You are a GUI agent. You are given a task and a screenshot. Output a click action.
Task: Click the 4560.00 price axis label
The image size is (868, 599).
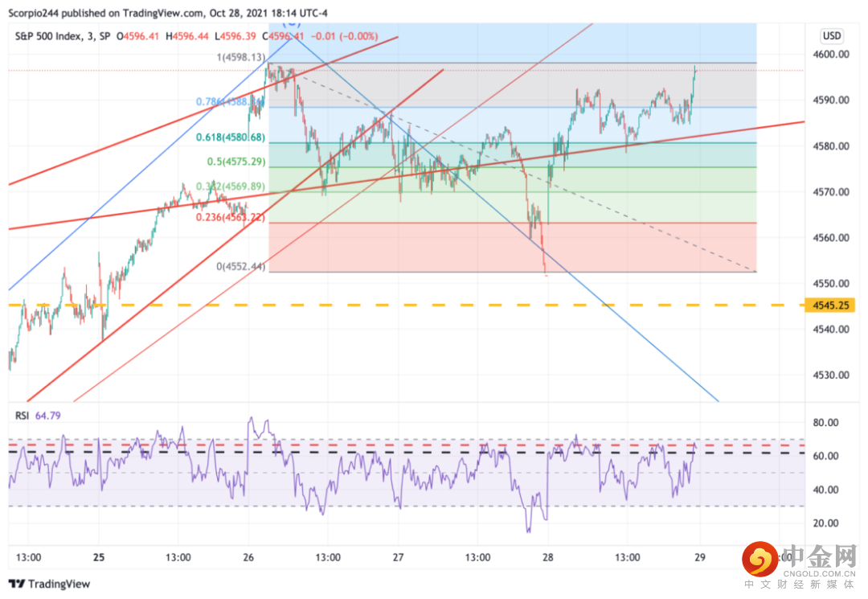pyautogui.click(x=831, y=238)
